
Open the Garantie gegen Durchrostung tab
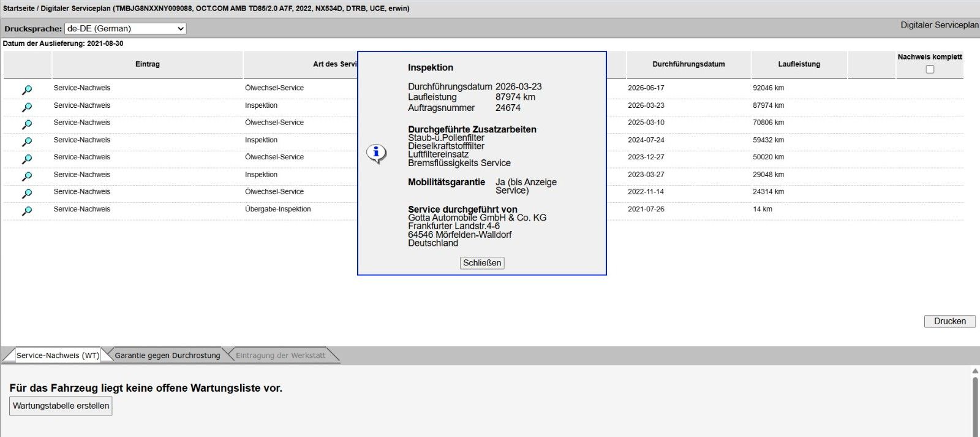click(167, 355)
